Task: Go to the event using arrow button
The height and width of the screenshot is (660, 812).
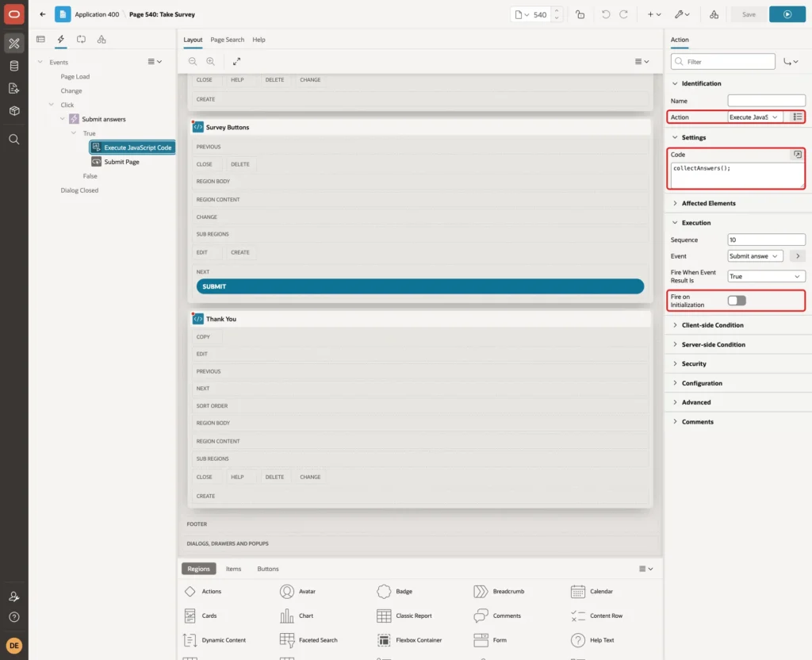Action: (x=798, y=256)
